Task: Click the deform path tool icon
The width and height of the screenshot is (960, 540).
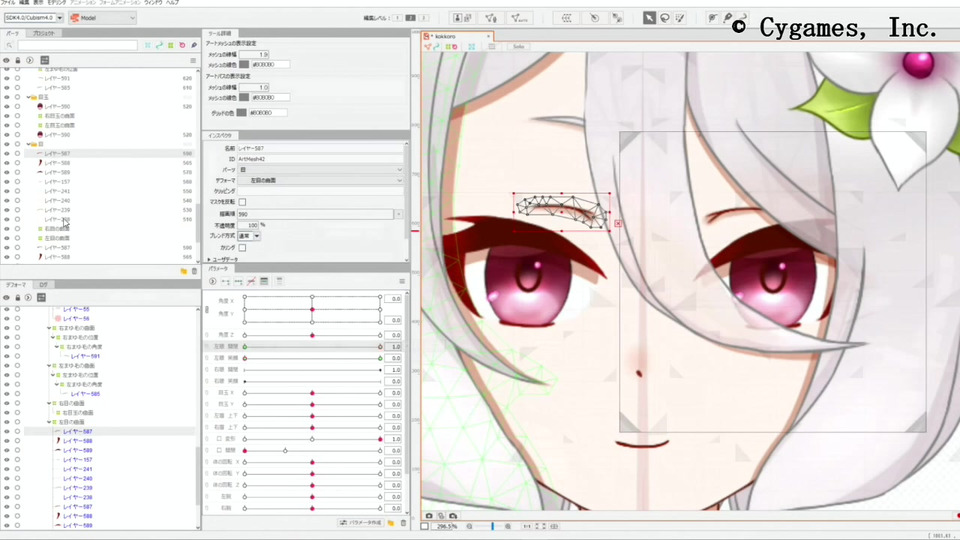Action: click(713, 18)
